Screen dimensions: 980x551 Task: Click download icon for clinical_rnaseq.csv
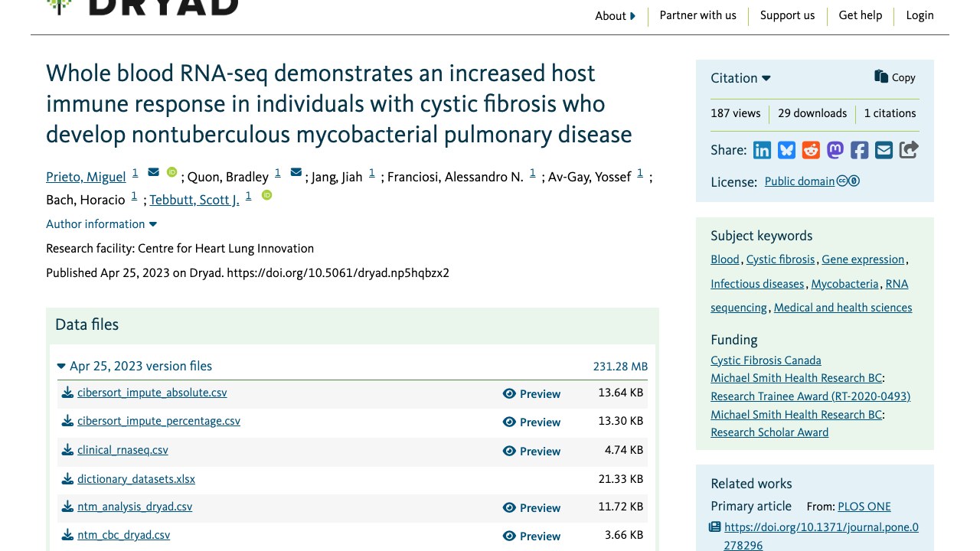click(68, 451)
